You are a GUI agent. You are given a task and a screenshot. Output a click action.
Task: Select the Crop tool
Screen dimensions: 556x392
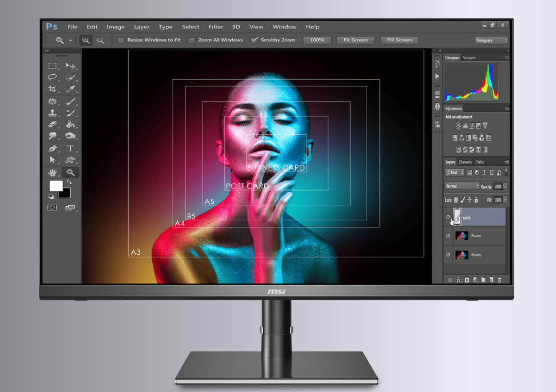pyautogui.click(x=53, y=89)
